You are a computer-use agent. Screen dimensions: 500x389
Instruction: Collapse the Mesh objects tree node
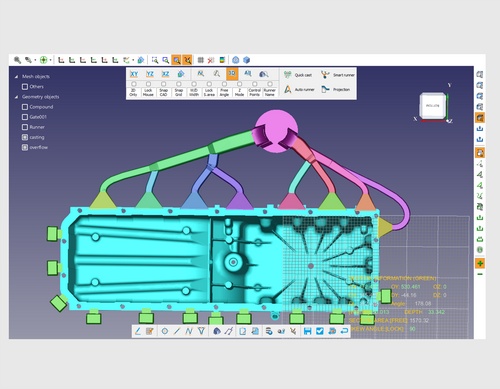pos(16,77)
